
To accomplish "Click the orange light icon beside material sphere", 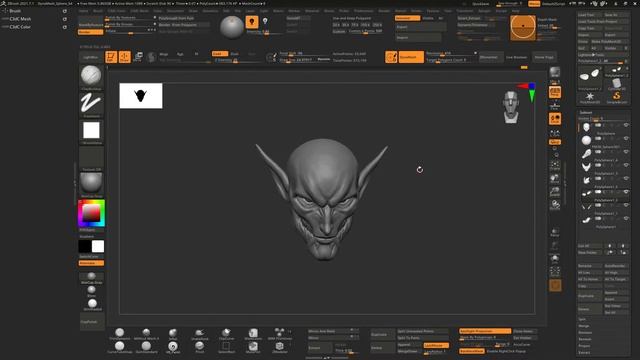I will point(252,22).
